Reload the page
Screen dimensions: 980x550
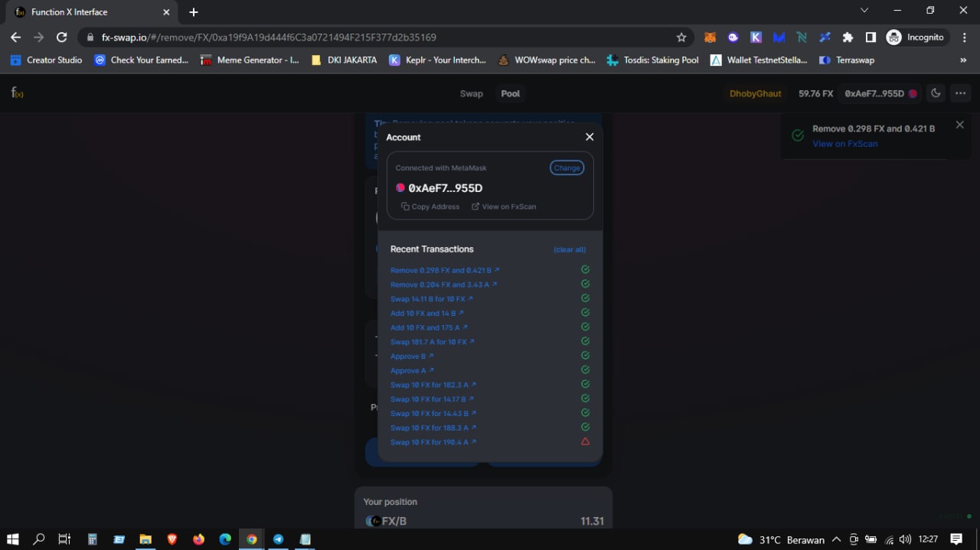62,37
